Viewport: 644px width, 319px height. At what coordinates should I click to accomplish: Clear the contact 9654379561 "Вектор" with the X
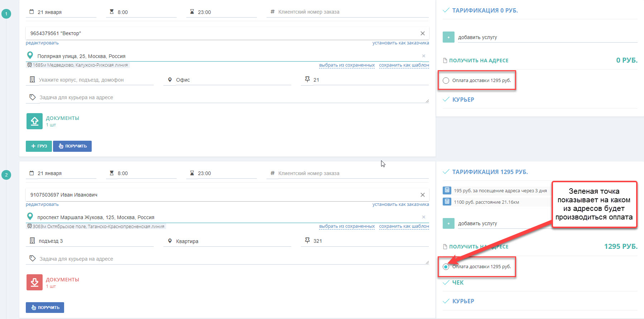coord(423,33)
